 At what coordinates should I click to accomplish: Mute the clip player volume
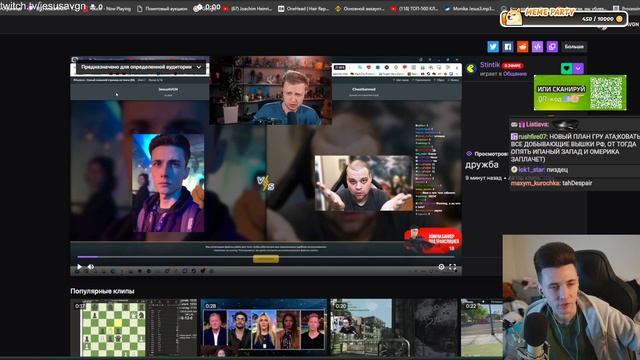[x=91, y=267]
